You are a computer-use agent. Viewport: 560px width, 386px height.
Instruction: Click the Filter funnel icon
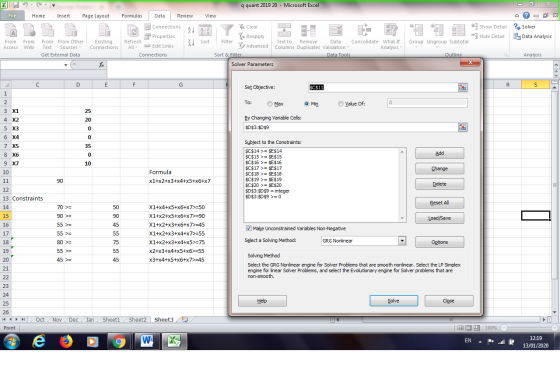point(227,35)
